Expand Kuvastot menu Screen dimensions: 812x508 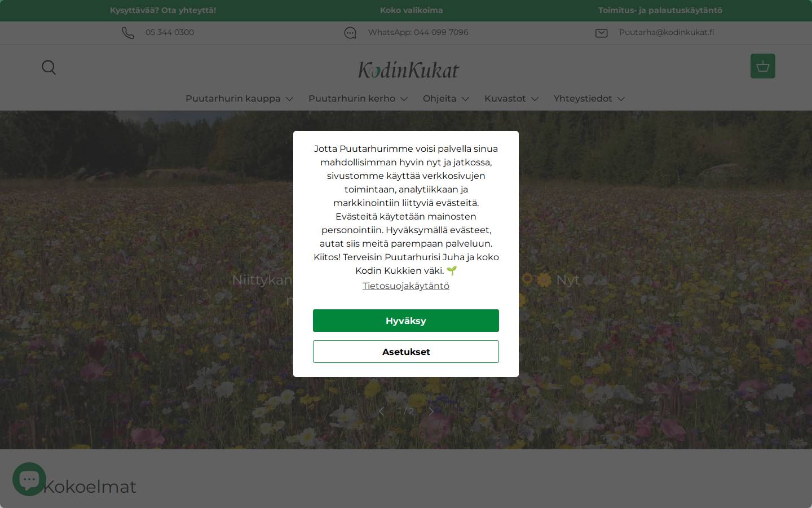[x=511, y=98]
